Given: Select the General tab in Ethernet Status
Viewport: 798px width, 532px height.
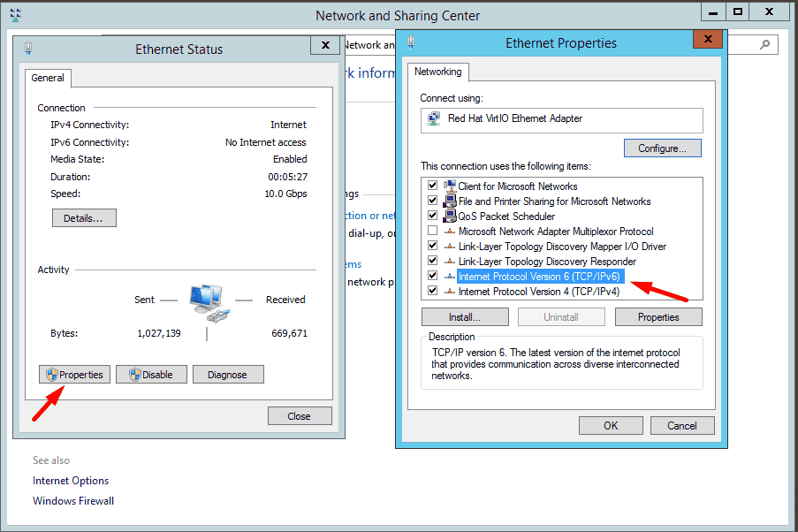Looking at the screenshot, I should tap(48, 78).
